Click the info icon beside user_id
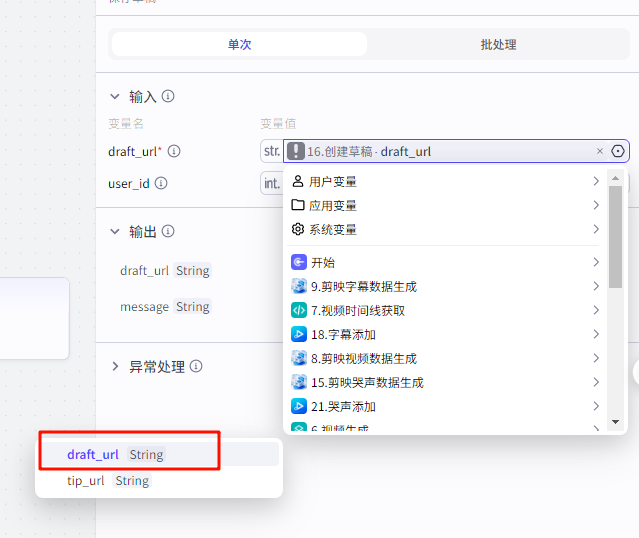Viewport: 639px width, 538px height. [x=161, y=183]
